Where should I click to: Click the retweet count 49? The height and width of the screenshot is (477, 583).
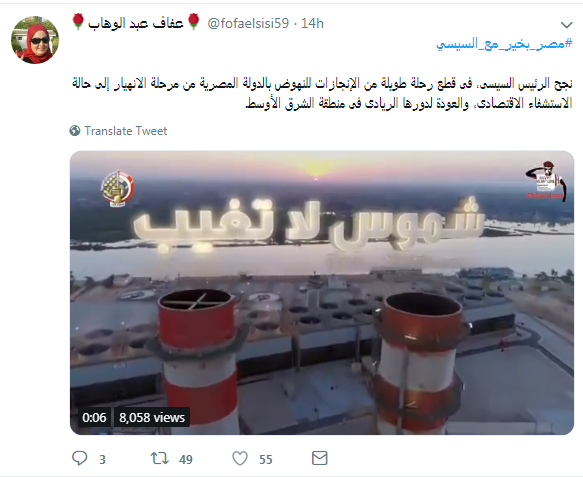point(186,460)
